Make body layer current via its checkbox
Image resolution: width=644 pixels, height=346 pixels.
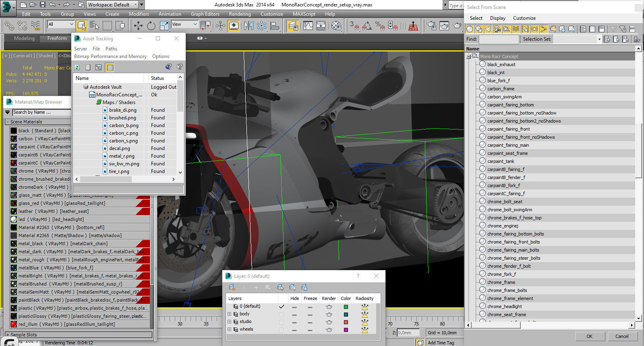pyautogui.click(x=281, y=315)
